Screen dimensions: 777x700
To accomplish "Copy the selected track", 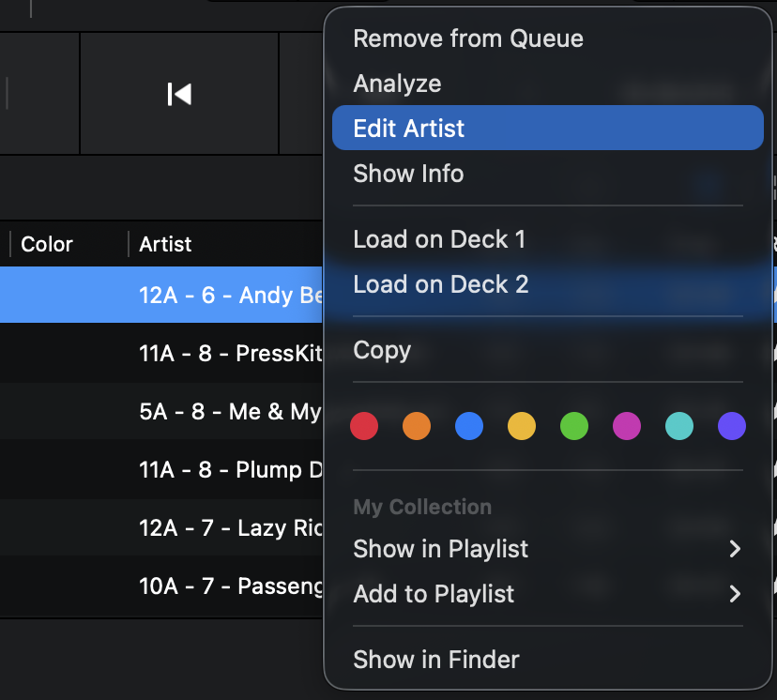I will 382,350.
